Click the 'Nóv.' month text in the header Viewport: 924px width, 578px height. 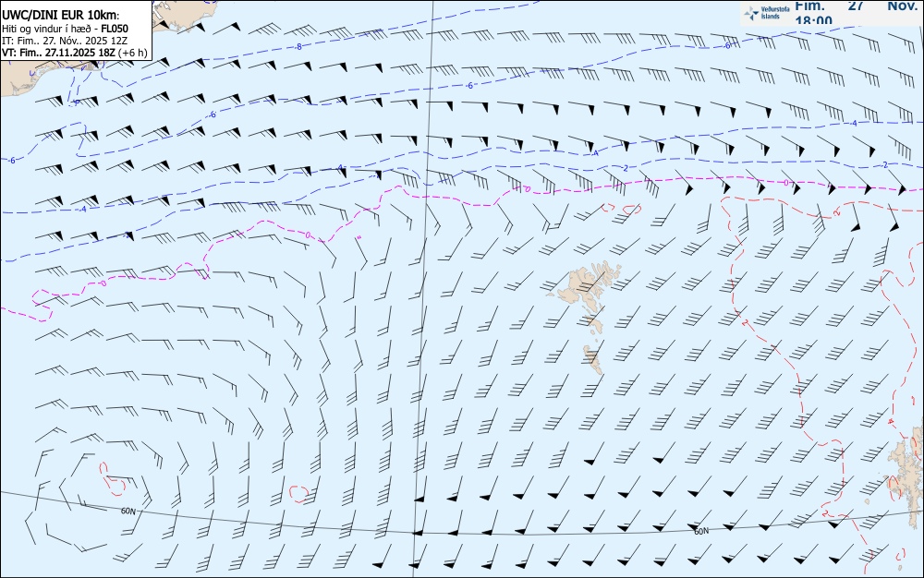click(902, 6)
